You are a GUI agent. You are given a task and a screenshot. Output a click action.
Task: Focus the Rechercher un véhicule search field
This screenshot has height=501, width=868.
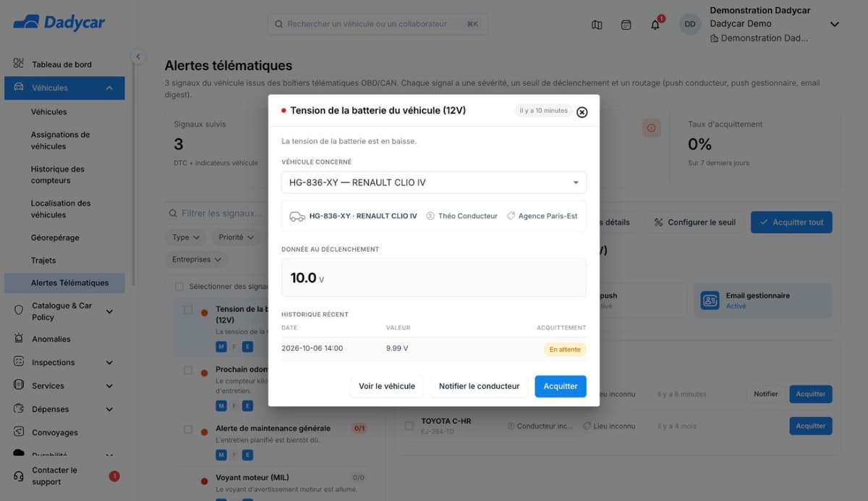(378, 24)
